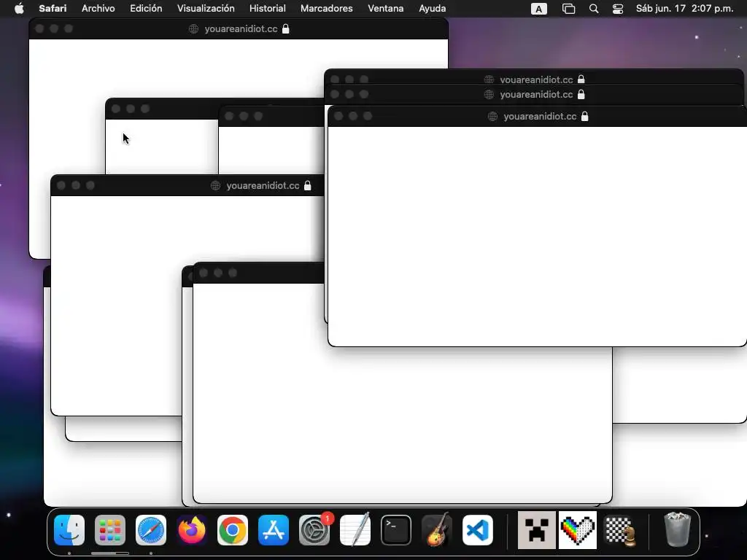Open the Chess app in Dock
Viewport: 747px width, 560px height.
point(619,530)
